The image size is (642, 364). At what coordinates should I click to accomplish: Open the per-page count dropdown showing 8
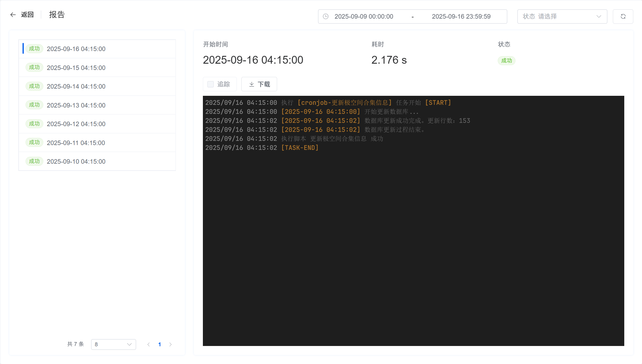coord(114,344)
